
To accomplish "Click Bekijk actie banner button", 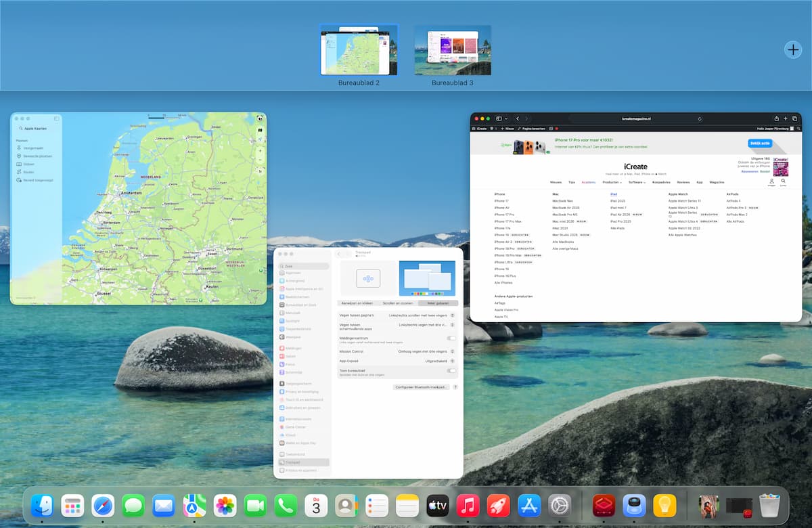I will [x=760, y=144].
